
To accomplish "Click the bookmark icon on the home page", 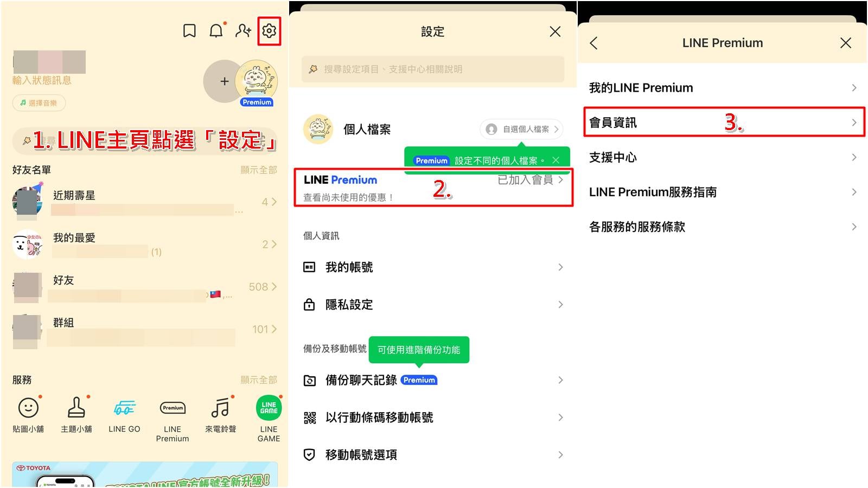I will click(189, 31).
